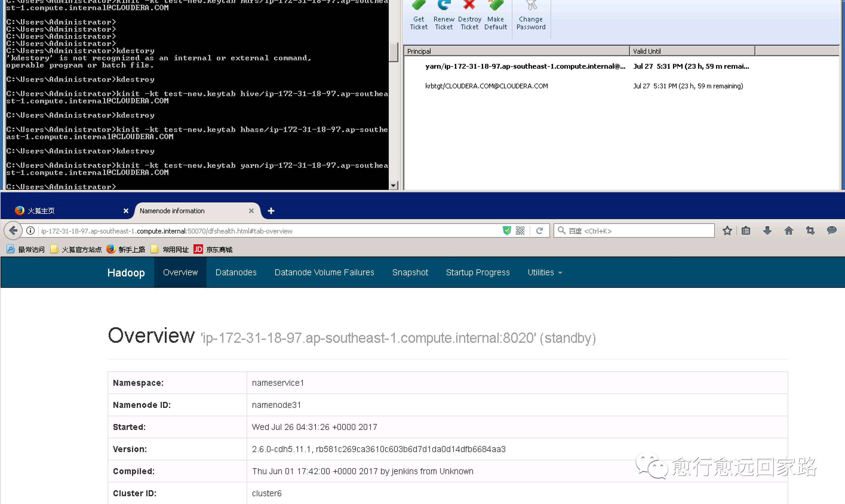Click namenode31 value cell

pos(517,405)
